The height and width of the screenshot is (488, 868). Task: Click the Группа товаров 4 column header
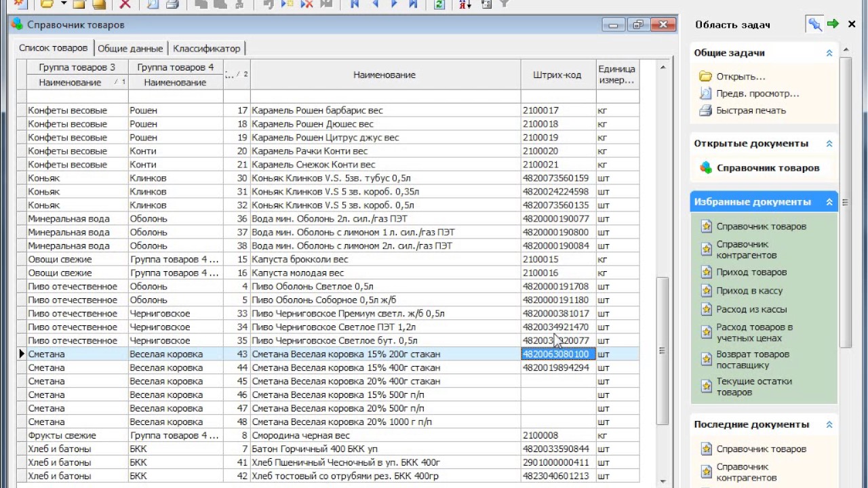click(x=176, y=67)
